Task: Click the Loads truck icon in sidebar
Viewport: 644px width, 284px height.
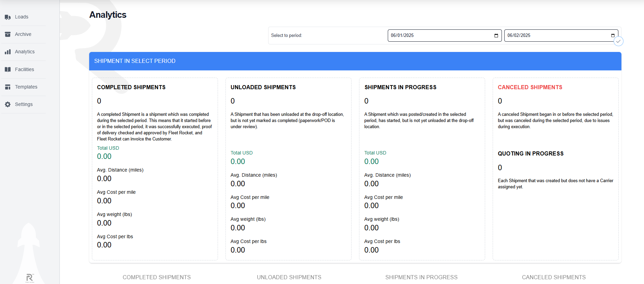Action: [x=8, y=17]
